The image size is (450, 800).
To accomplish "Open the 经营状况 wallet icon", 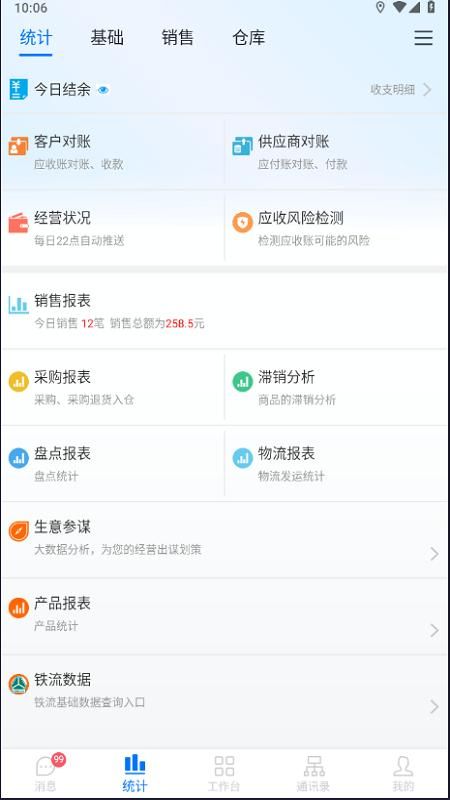I will click(x=18, y=223).
